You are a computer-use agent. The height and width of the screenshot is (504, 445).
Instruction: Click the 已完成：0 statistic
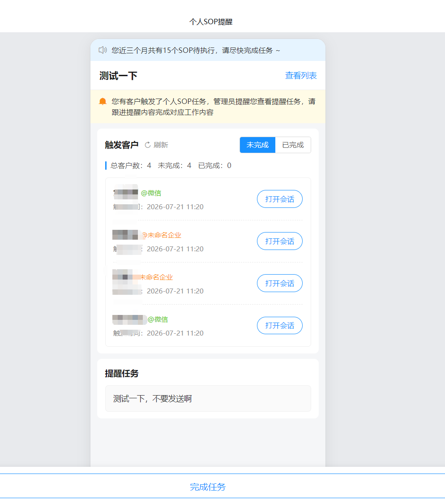point(214,165)
